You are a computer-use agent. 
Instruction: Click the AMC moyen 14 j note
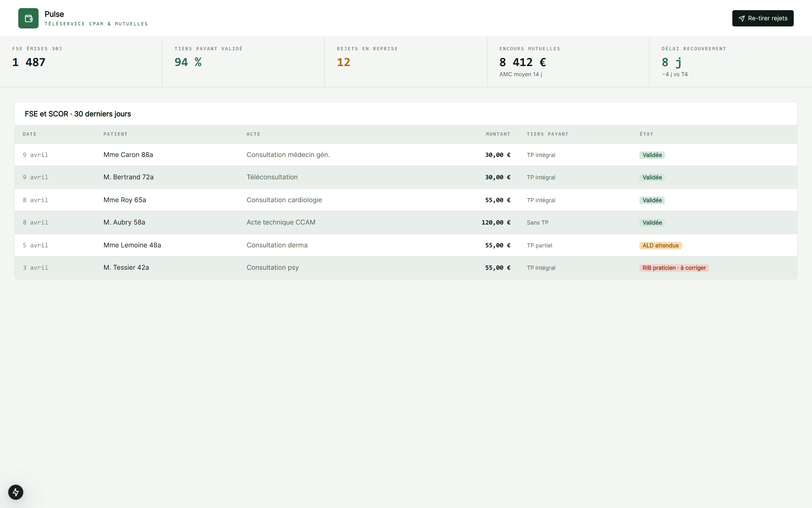click(520, 74)
